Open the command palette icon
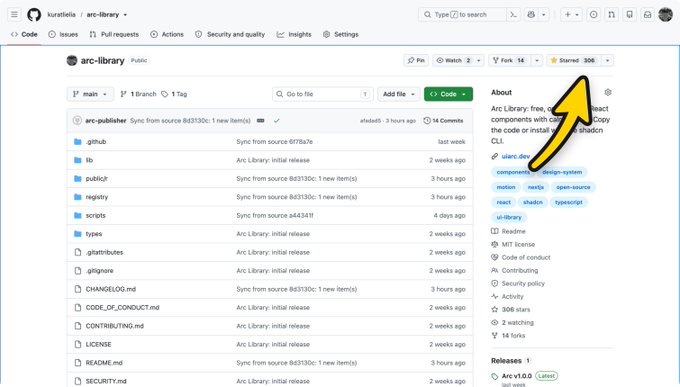680x387 pixels. click(513, 14)
